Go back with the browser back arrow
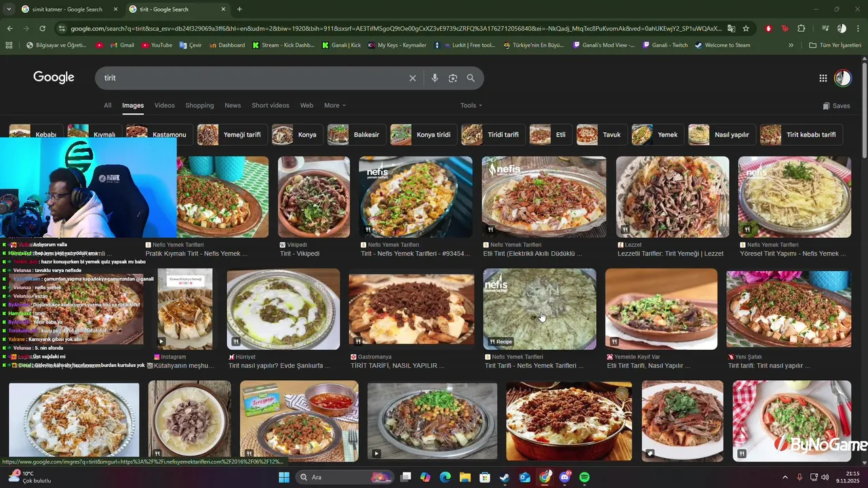 coord(9,28)
